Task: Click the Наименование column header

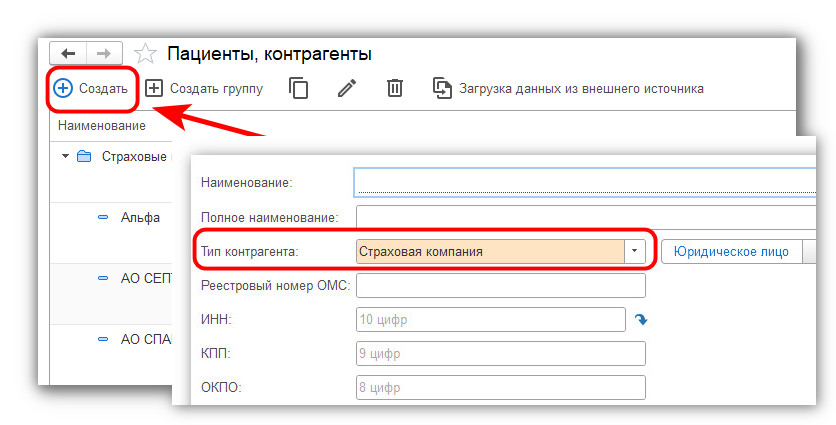Action: (102, 126)
